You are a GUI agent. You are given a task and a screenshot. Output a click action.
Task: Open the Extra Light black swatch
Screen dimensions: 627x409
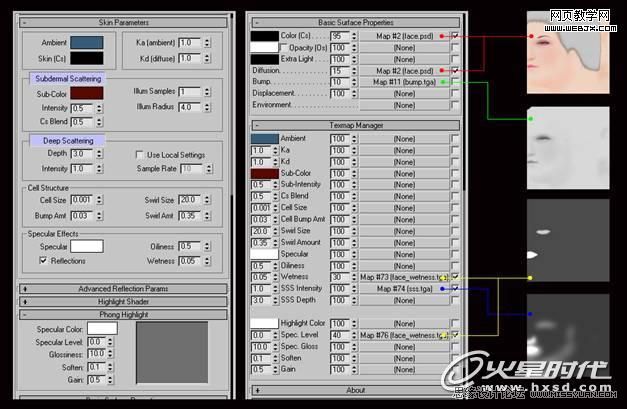[264, 59]
